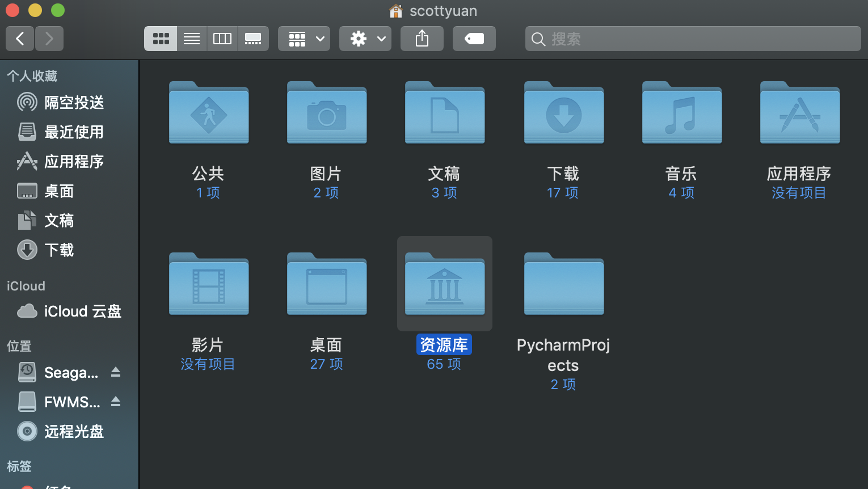Click the PycharmProjects folder name label

563,355
